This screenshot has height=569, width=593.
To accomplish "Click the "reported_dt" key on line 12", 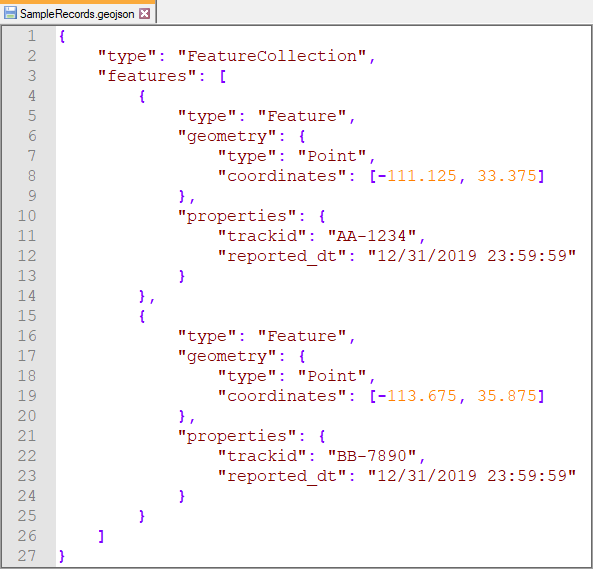I will [x=282, y=256].
